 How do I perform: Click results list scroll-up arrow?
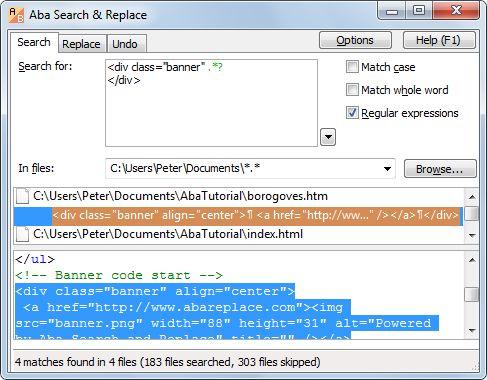click(x=472, y=197)
